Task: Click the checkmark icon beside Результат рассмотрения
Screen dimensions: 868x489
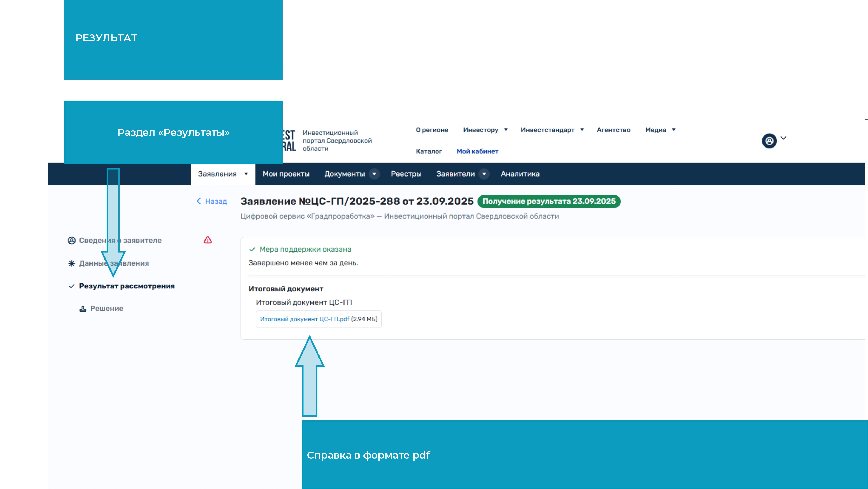Action: [x=71, y=286]
